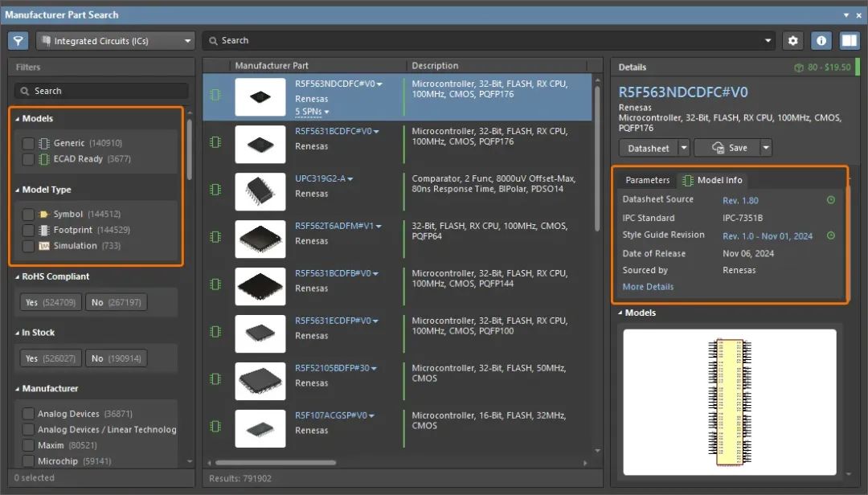Screen dimensions: 868x495
Task: Open the Rev. 1.0 - Nov 01, 2024 link
Action: 768,236
